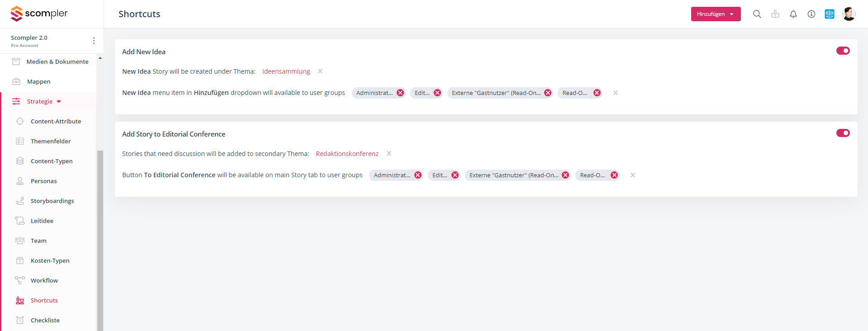This screenshot has height=331, width=868.
Task: Remove Administrat... group from Add New Idea
Action: click(x=400, y=93)
